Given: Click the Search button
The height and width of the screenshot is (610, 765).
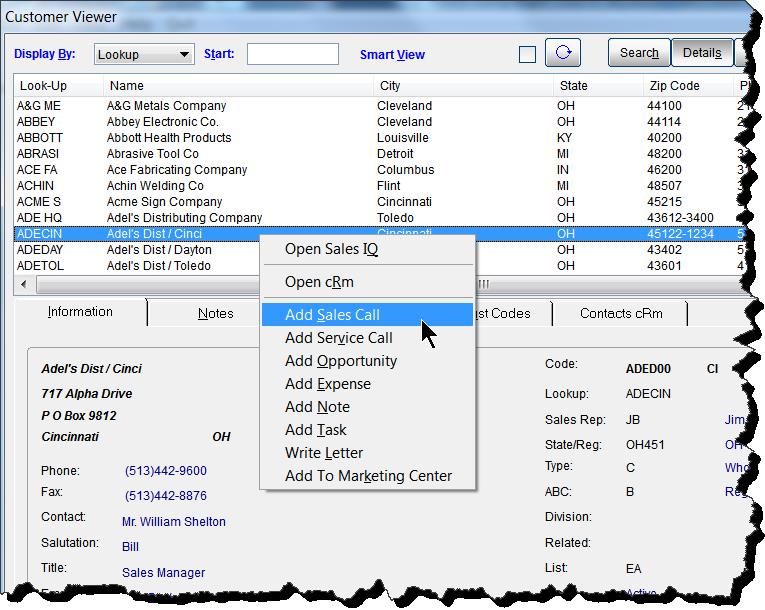Looking at the screenshot, I should pyautogui.click(x=639, y=53).
